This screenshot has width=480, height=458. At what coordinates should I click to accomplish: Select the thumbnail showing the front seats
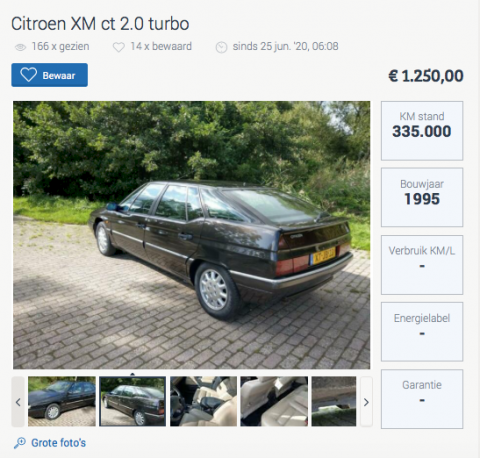tap(203, 401)
